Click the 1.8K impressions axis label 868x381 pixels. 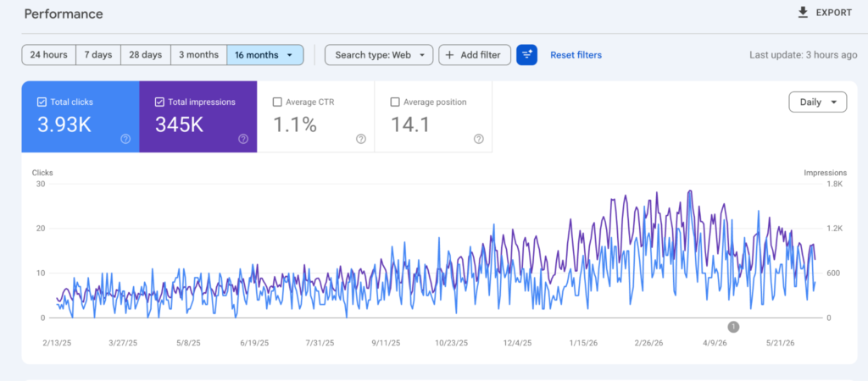click(x=834, y=184)
